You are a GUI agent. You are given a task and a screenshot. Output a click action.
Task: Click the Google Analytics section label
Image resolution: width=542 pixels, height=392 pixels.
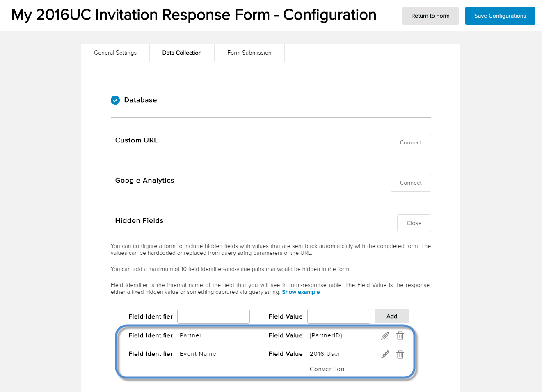pyautogui.click(x=144, y=180)
